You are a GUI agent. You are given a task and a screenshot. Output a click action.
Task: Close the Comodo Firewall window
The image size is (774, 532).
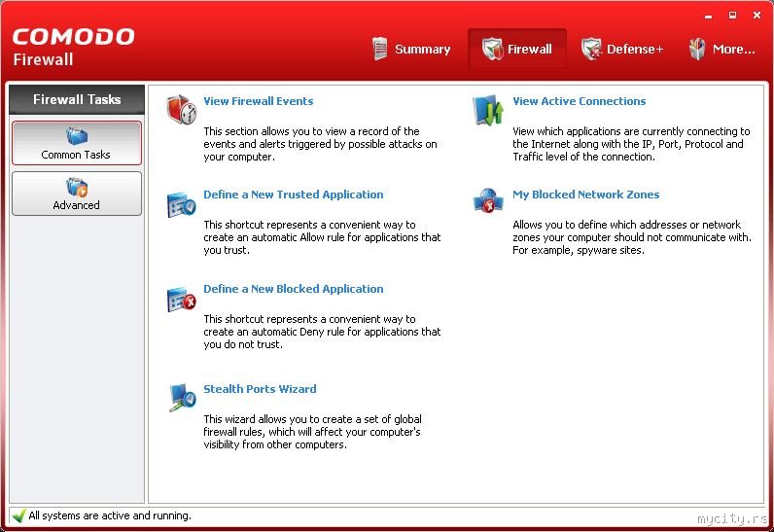(756, 16)
